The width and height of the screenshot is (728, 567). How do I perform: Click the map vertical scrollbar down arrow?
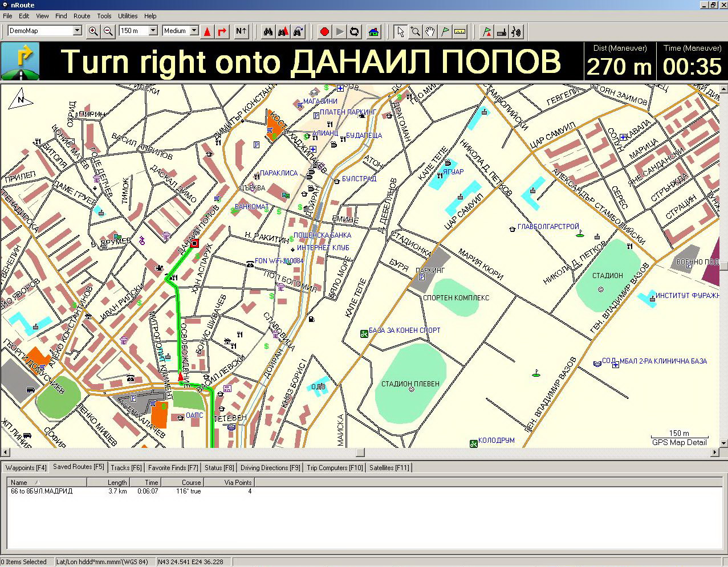[723, 443]
